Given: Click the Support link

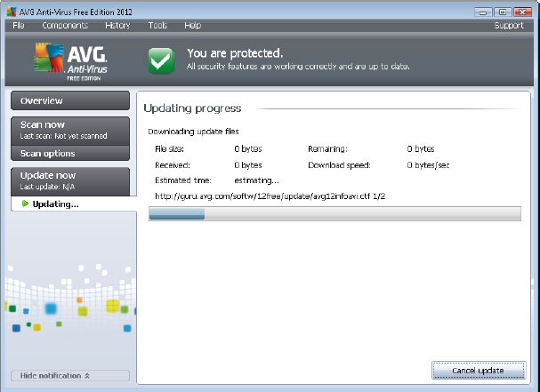Looking at the screenshot, I should (x=509, y=26).
